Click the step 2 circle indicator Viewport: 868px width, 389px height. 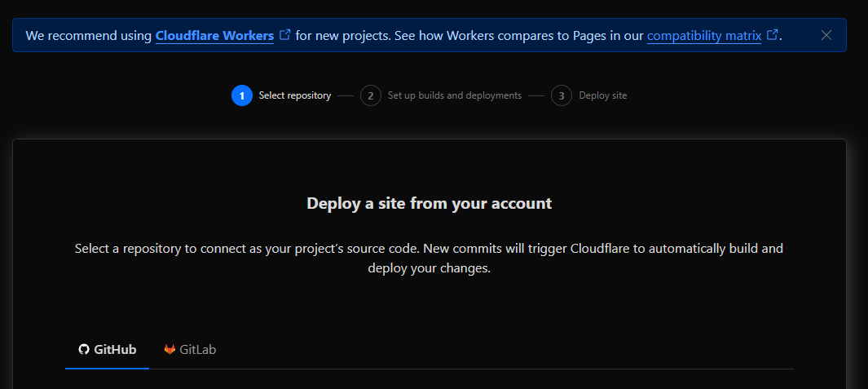coord(371,95)
